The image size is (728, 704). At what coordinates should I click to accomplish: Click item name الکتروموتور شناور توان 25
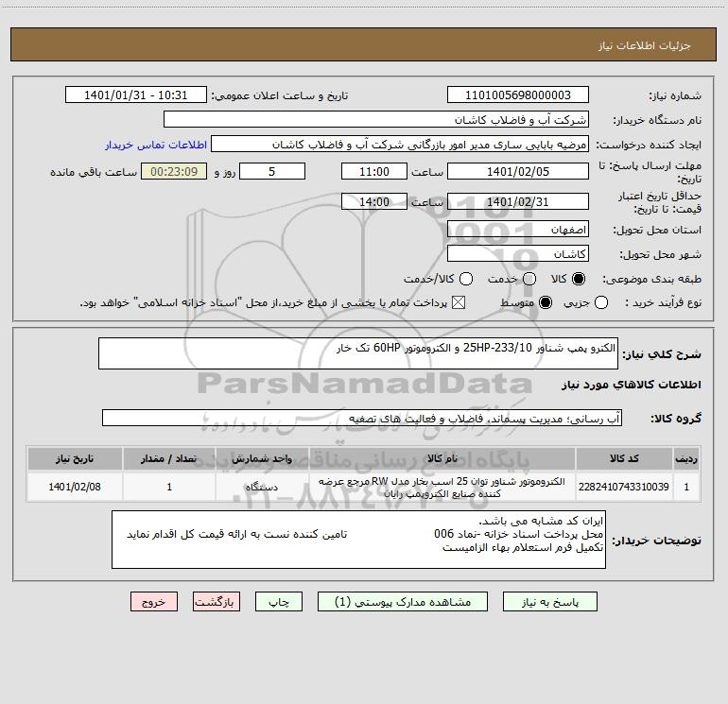(x=442, y=488)
